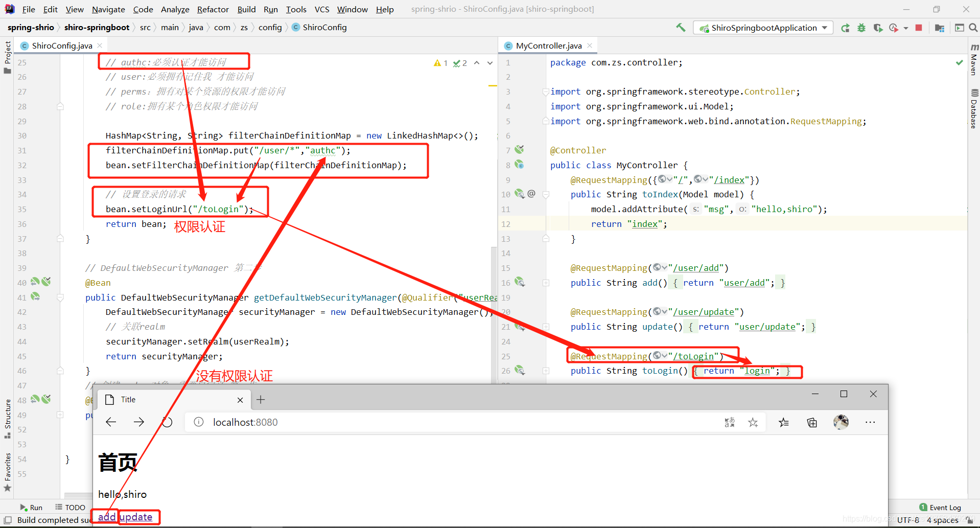Open the Database tool window
This screenshot has height=528, width=980.
point(974,108)
